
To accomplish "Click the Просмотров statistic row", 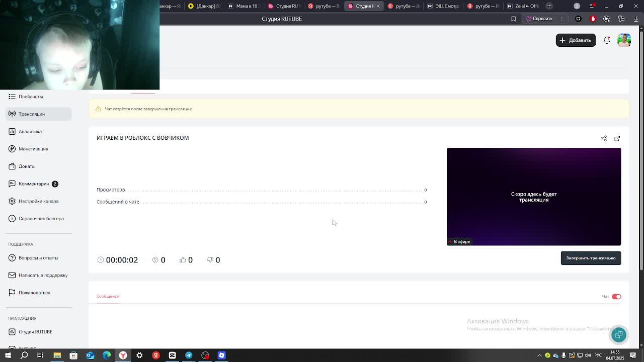I will pos(262,190).
